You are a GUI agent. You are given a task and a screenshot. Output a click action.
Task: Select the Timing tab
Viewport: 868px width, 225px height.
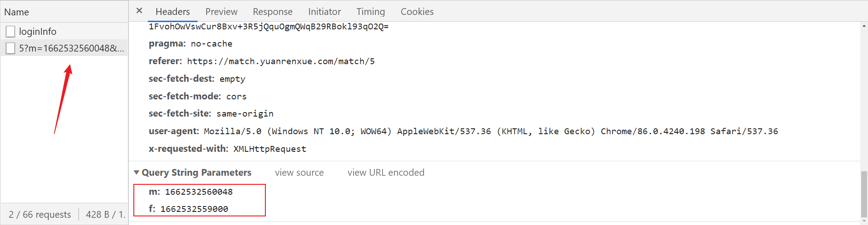point(370,12)
